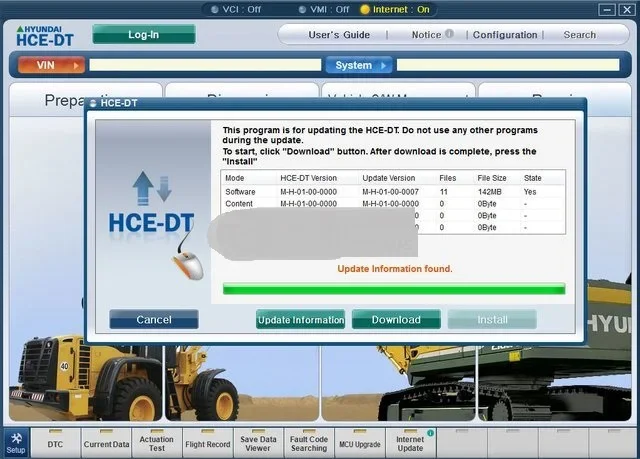The image size is (640, 459).
Task: Open the Configuration menu item
Action: 505,35
